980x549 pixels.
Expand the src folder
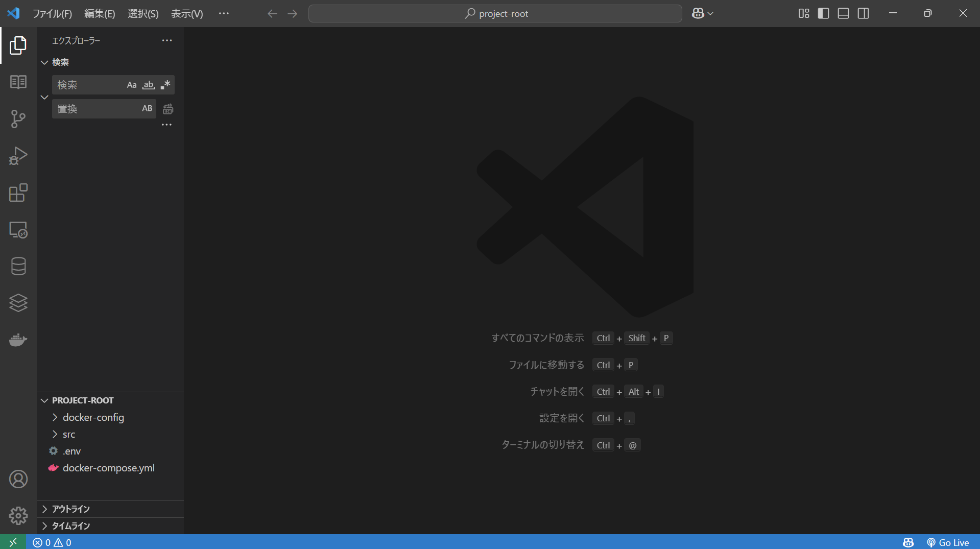pos(55,434)
